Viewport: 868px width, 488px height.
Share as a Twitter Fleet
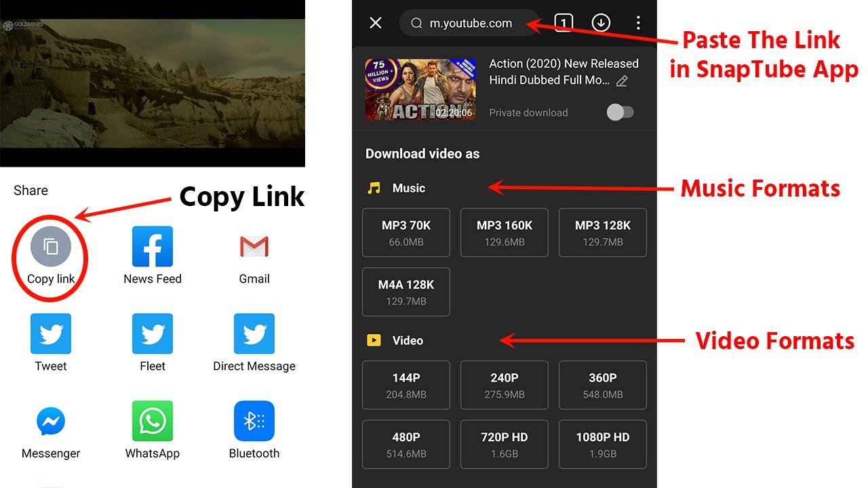(153, 333)
